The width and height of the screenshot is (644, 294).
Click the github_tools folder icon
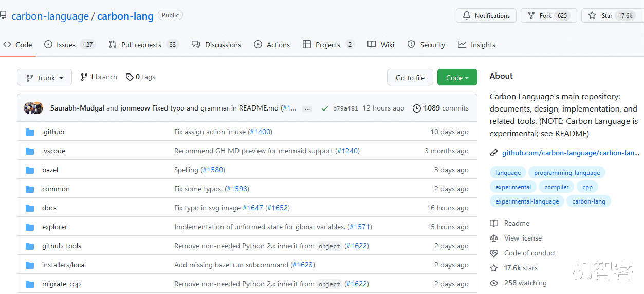(x=30, y=246)
